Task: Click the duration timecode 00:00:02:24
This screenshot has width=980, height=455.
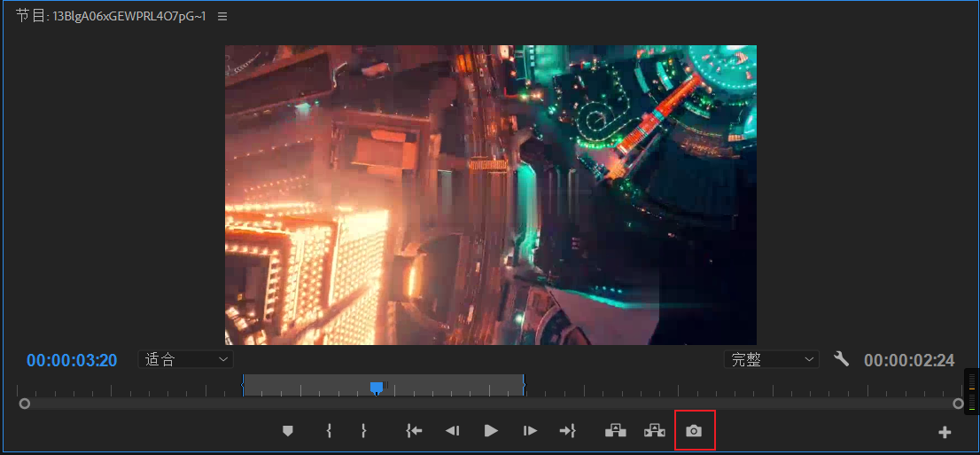Action: (909, 360)
